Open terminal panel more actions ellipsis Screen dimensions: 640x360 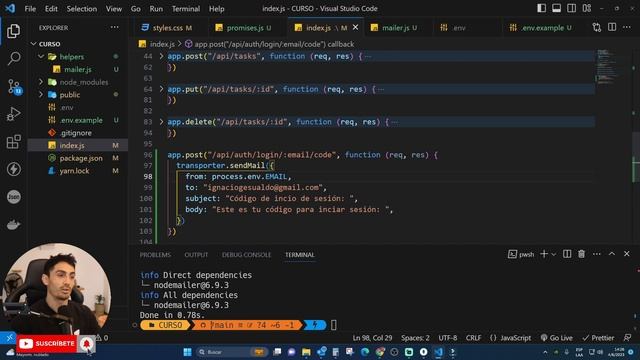pyautogui.click(x=597, y=254)
